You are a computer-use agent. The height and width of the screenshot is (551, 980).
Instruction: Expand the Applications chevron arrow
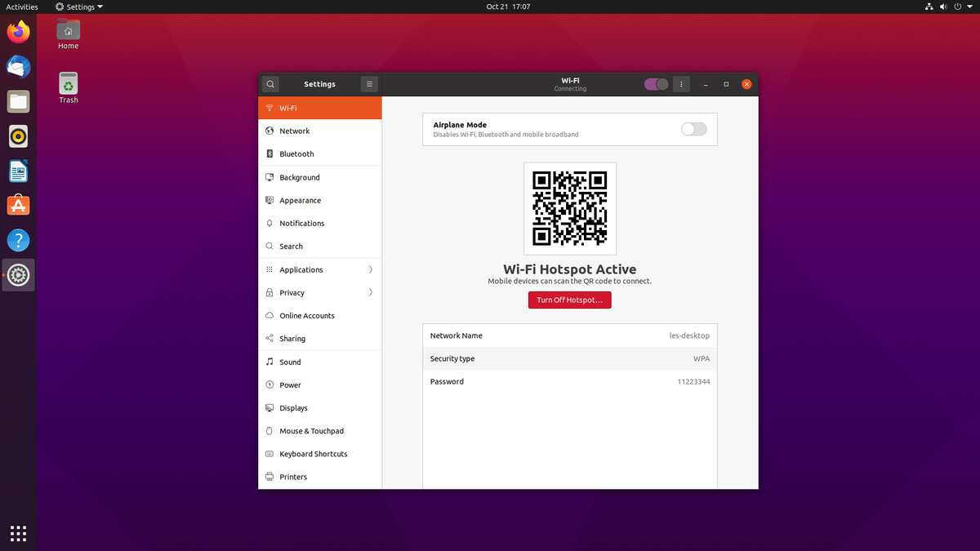371,269
